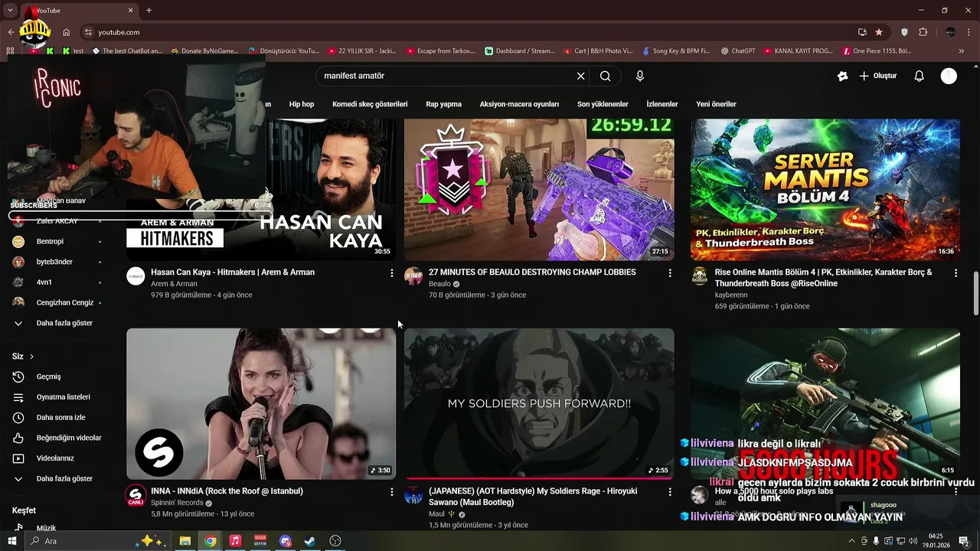This screenshot has height=551, width=980.
Task: Open Spinnin' Records channel avatar
Action: [x=136, y=495]
